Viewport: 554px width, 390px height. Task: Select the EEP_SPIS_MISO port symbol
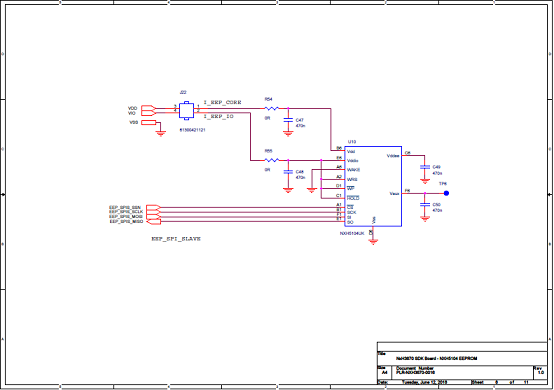(x=153, y=221)
